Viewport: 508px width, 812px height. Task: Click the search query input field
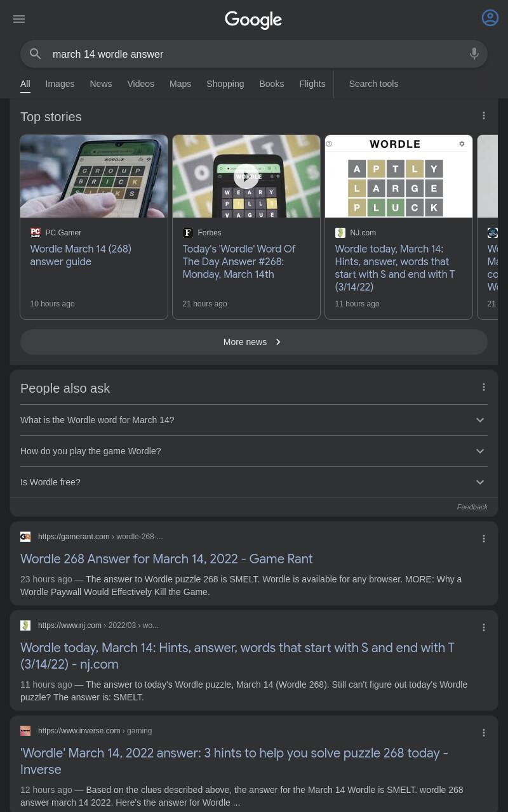pos(254,54)
